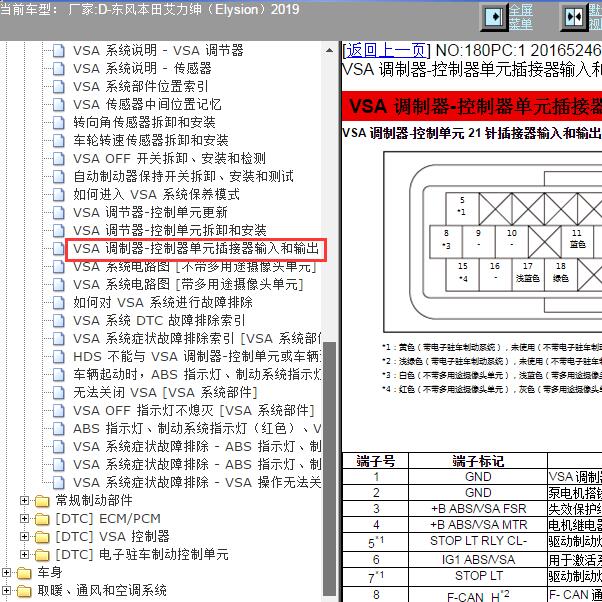Expand the '[DTC] ECM/PCM' folder
Image resolution: width=602 pixels, height=602 pixels.
coord(24,519)
